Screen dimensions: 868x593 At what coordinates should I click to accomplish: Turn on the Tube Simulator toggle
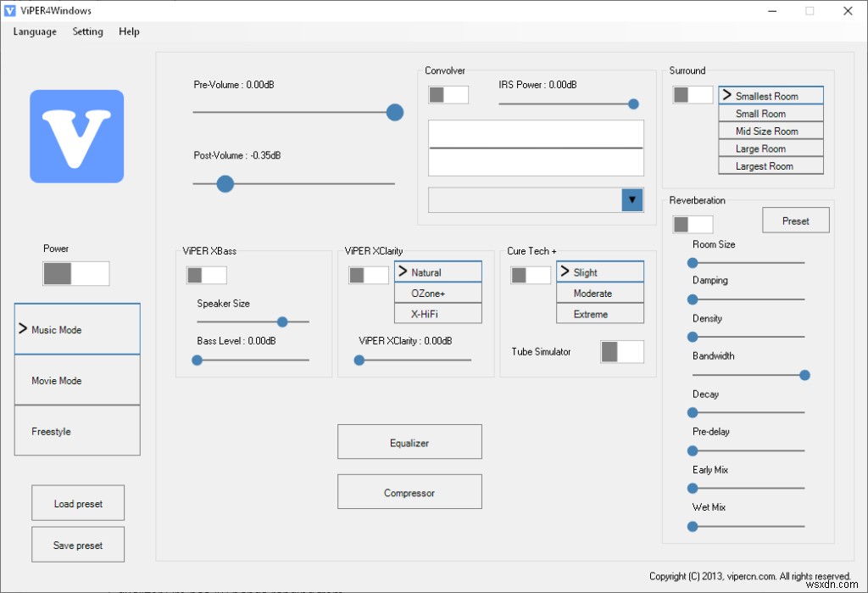622,352
